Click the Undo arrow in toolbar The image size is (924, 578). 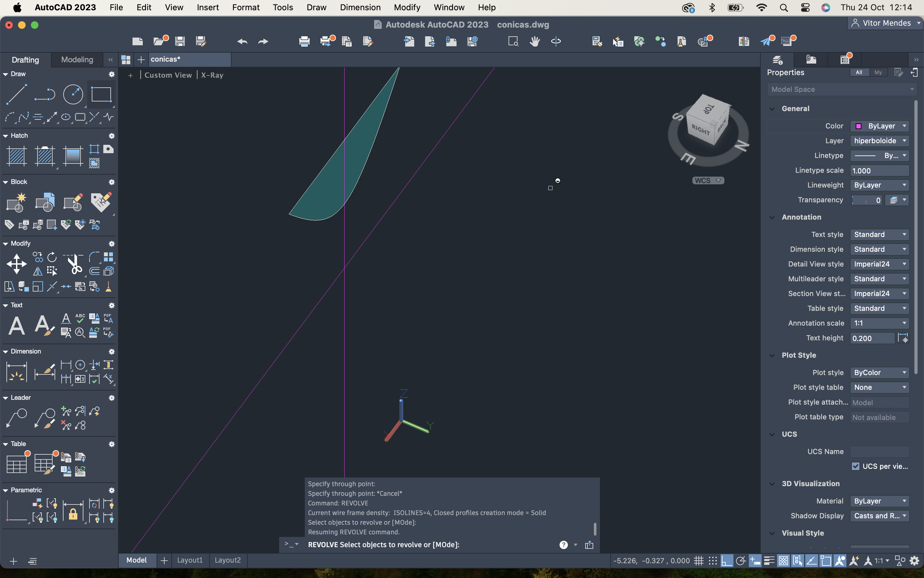[x=243, y=41]
